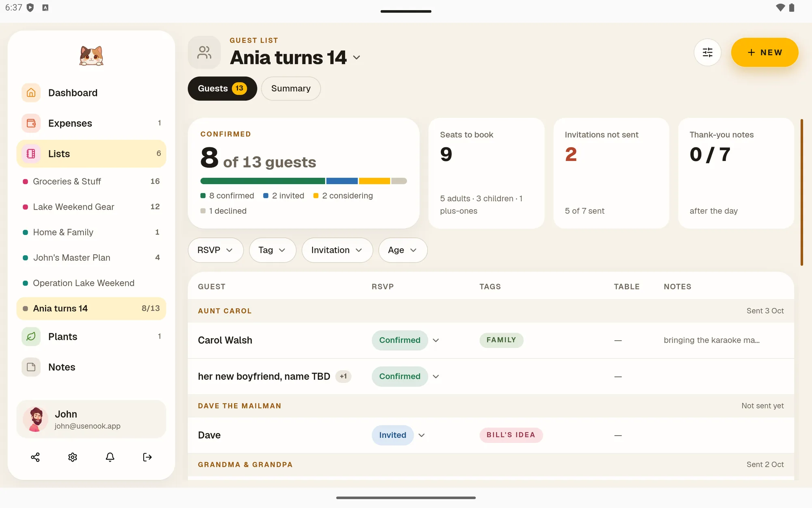The width and height of the screenshot is (812, 508).
Task: Change Dave's Invited status chevron
Action: click(421, 435)
